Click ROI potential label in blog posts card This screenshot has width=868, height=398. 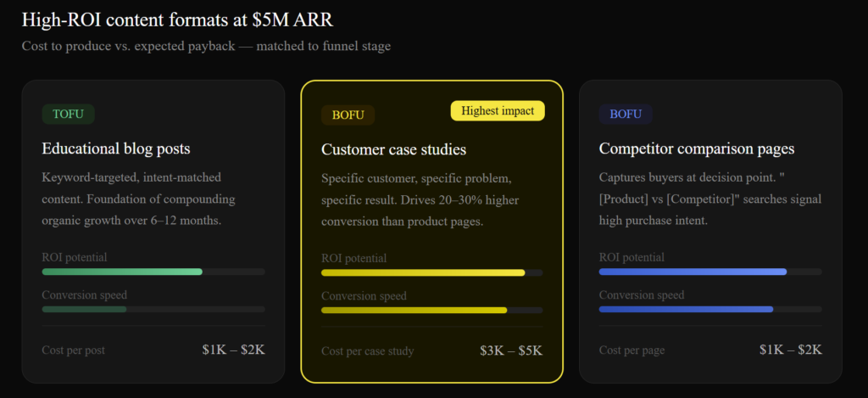coord(75,257)
